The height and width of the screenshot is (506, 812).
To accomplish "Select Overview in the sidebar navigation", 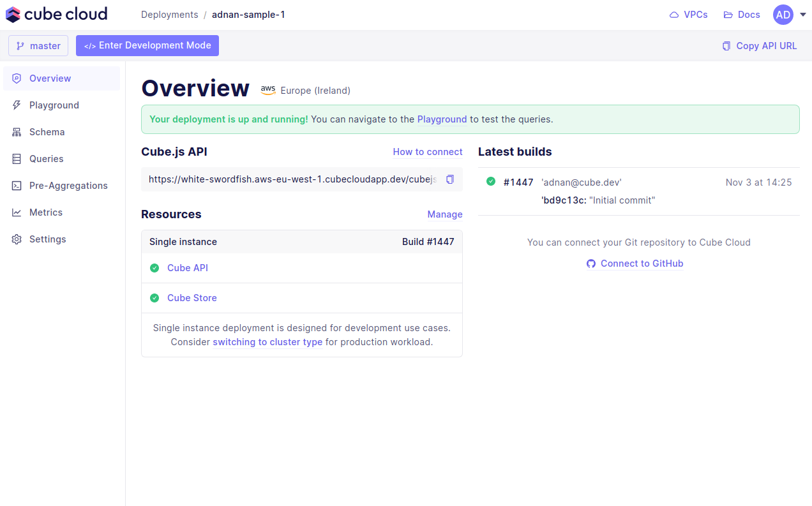I will coord(15,78).
